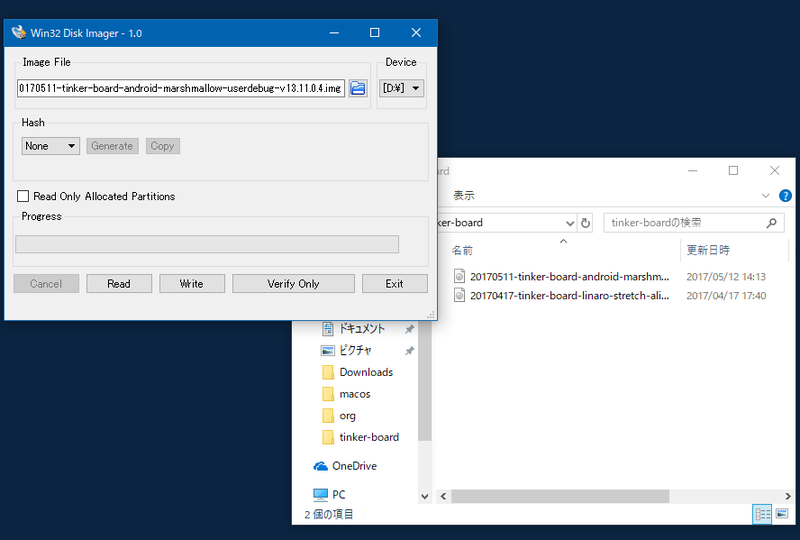800x540 pixels.
Task: Click the browse image file folder icon
Action: (358, 88)
